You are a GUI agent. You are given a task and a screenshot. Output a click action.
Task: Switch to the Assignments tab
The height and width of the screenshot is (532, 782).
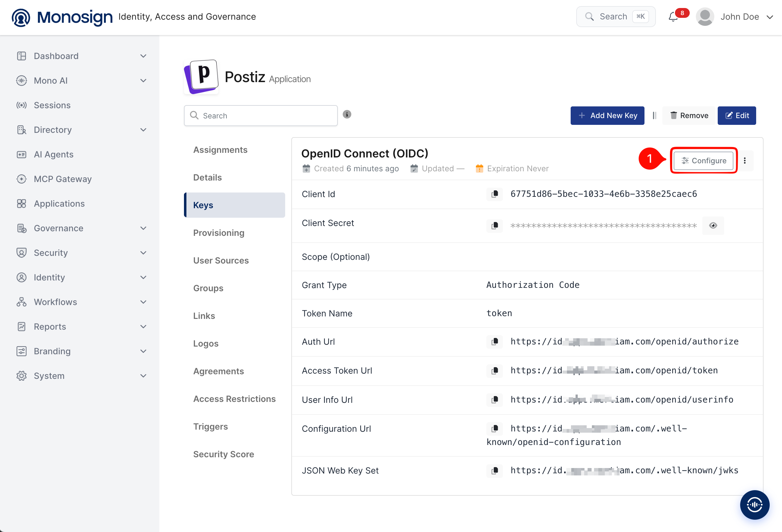pos(234,150)
